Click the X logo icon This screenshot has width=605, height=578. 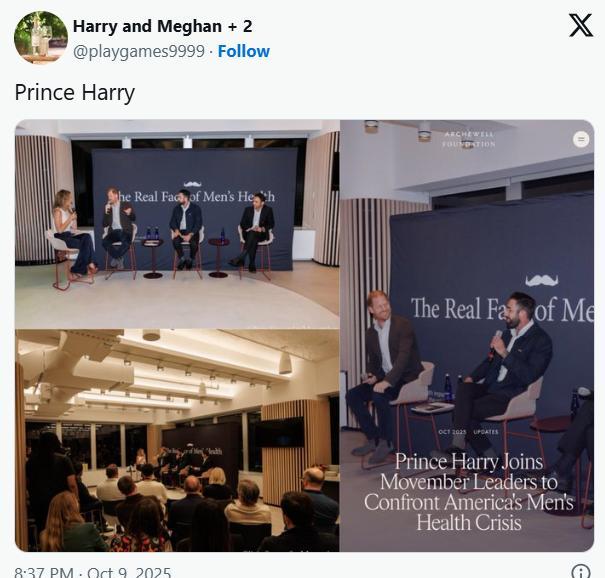pos(581,26)
